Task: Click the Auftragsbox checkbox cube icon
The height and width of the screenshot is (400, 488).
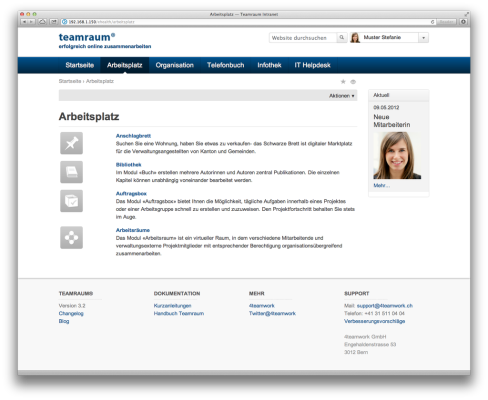Action: tap(71, 201)
